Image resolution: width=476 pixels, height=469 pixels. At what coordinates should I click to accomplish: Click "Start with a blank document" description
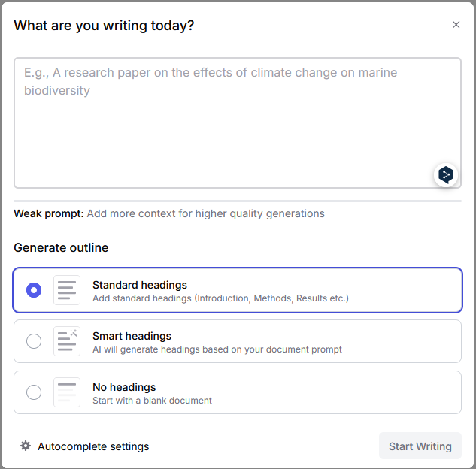point(152,401)
